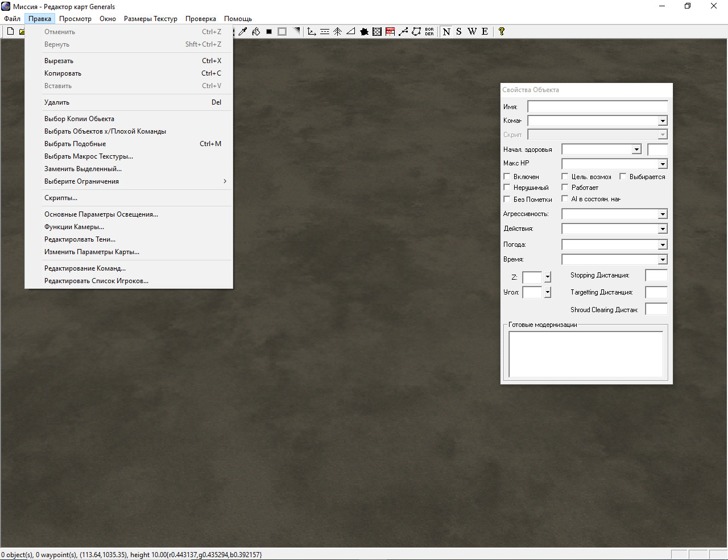Enable the Включен checkbox
The image size is (728, 560).
coord(507,177)
